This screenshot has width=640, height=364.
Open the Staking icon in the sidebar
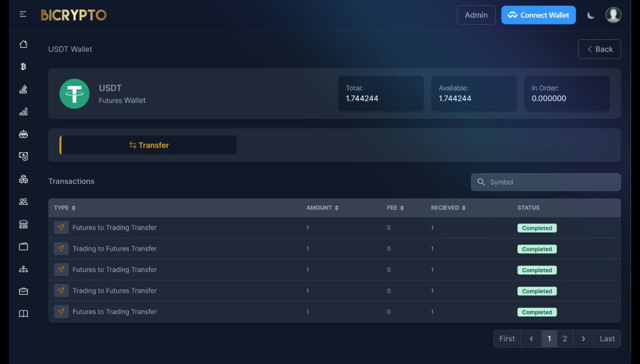(x=23, y=88)
